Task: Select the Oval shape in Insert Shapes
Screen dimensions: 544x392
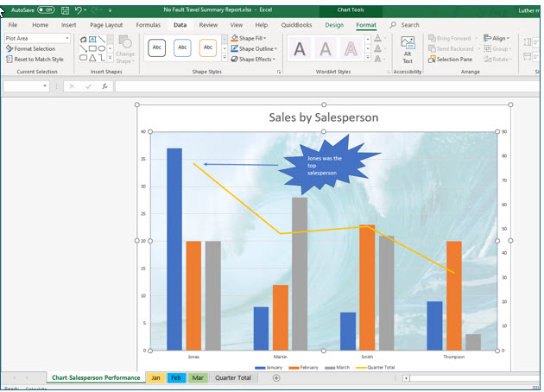Action: tap(101, 48)
